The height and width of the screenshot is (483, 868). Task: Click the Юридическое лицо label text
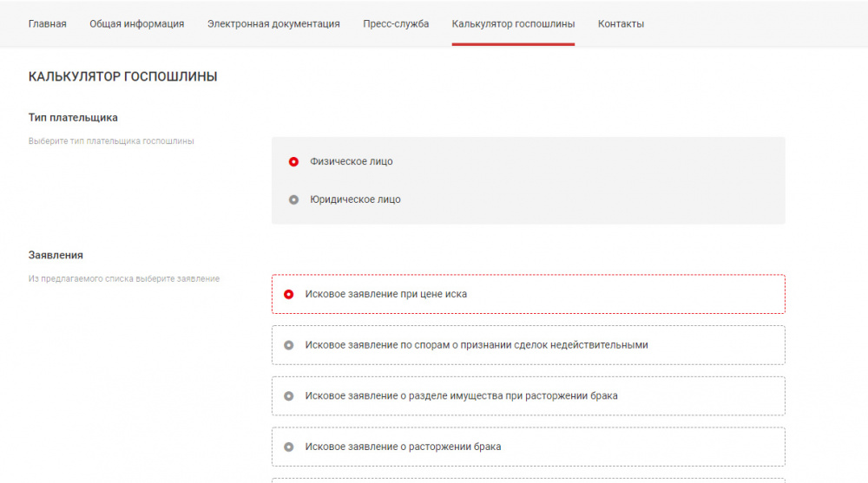tap(355, 199)
